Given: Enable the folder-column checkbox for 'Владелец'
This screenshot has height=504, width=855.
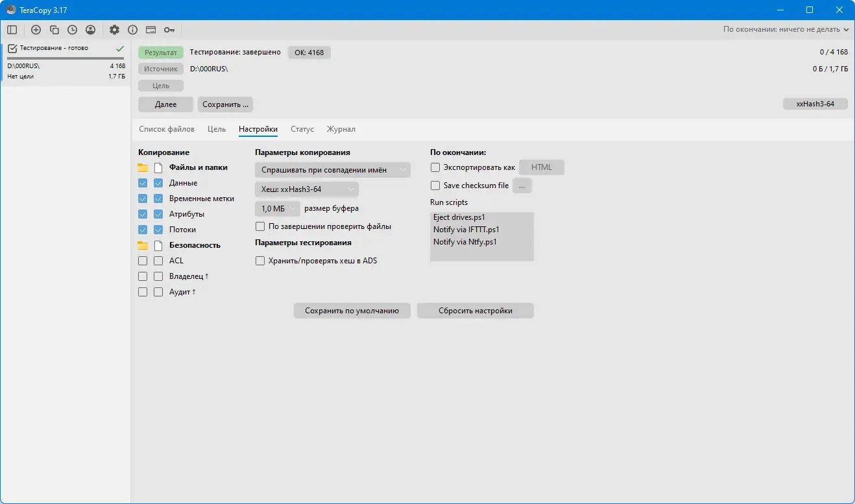Looking at the screenshot, I should point(143,276).
